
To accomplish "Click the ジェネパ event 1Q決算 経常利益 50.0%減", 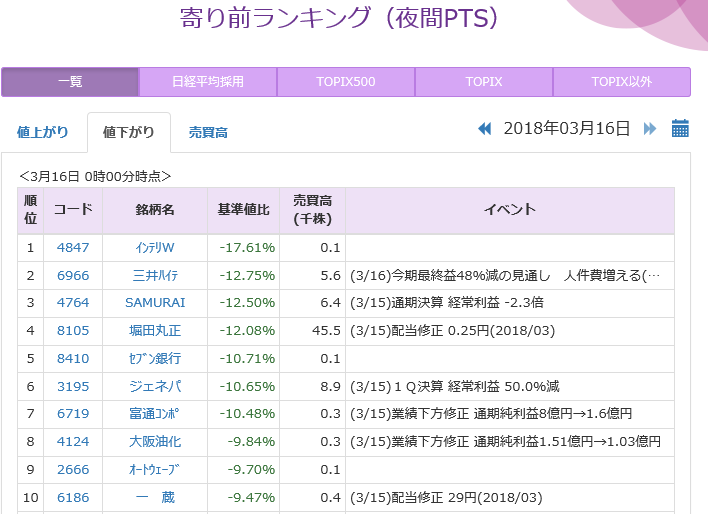I will pos(455,387).
